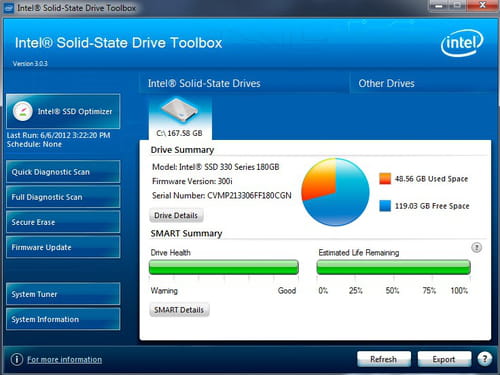Start Full Diagnostic Scan

[63, 197]
